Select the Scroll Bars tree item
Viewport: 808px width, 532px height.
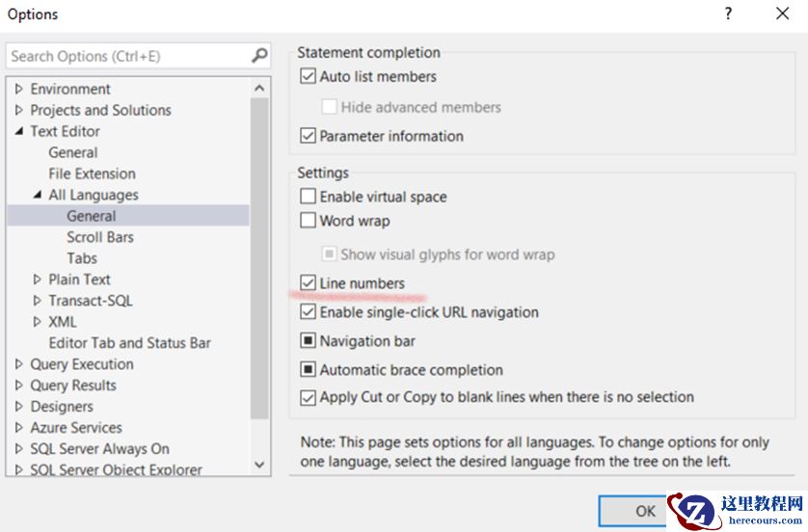click(100, 237)
